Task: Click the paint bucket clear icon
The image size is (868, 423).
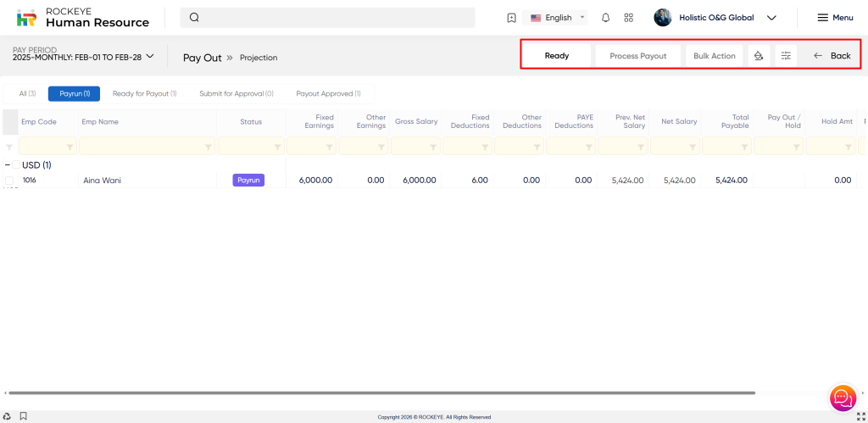Action: (759, 56)
